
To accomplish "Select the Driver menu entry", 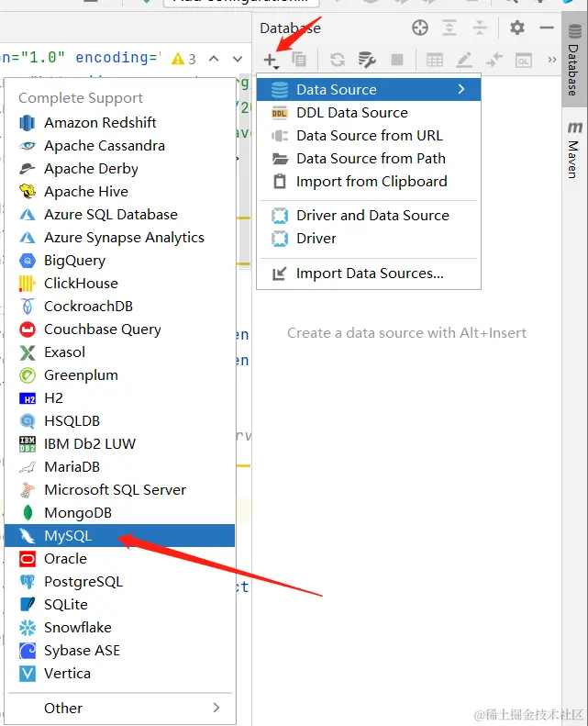I will click(x=369, y=239).
